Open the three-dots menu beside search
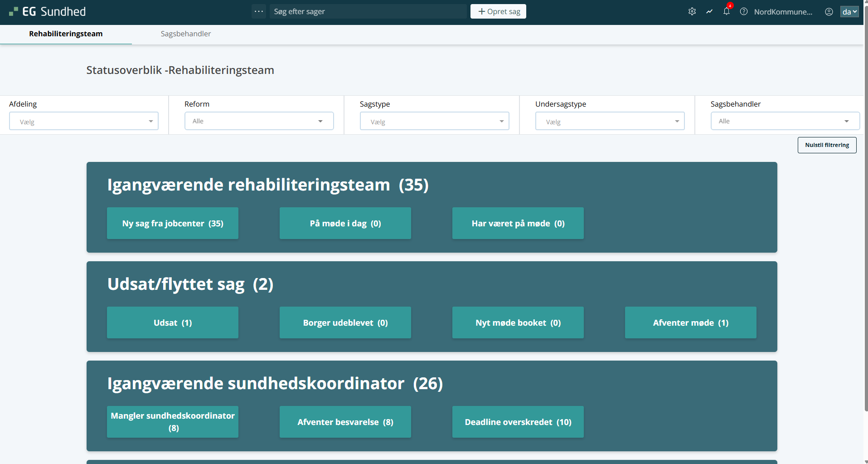Screen dimensions: 868x464 point(259,12)
